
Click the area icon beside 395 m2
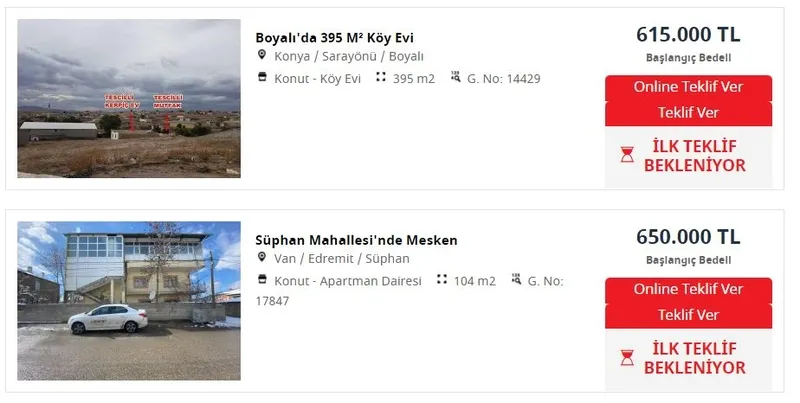click(381, 77)
